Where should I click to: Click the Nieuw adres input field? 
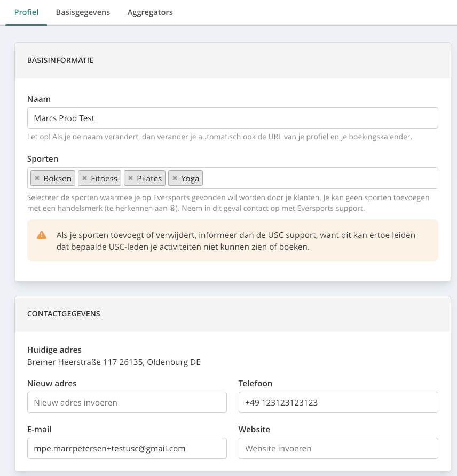[127, 402]
